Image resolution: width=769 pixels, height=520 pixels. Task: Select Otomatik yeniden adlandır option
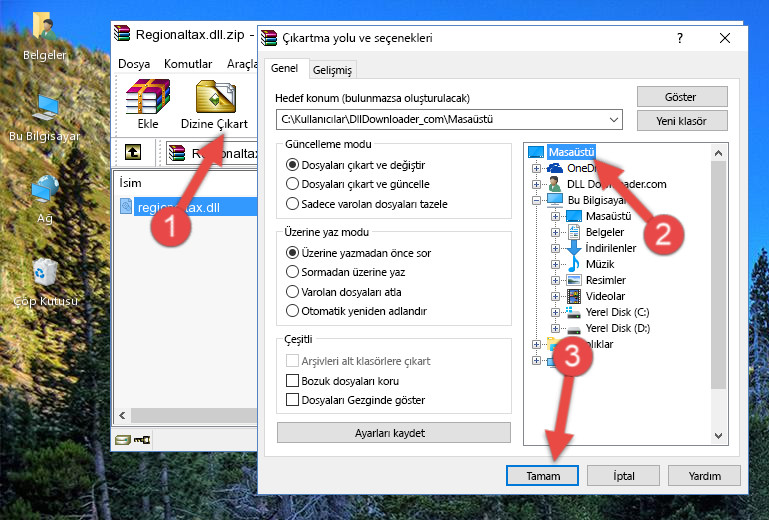pyautogui.click(x=292, y=311)
